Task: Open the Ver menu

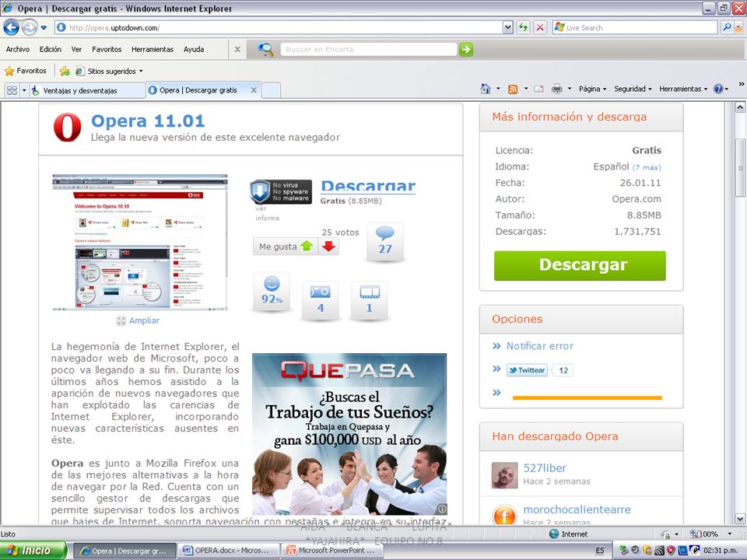Action: click(x=76, y=49)
